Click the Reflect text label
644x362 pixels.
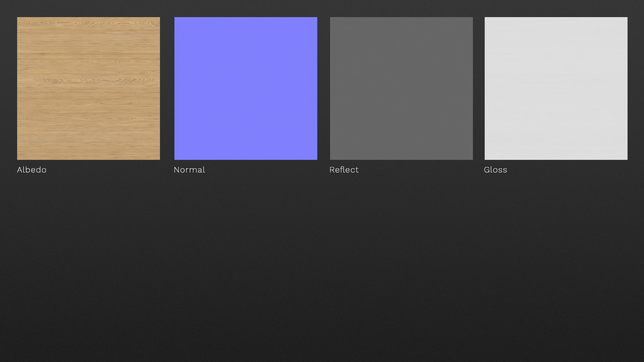pyautogui.click(x=344, y=170)
